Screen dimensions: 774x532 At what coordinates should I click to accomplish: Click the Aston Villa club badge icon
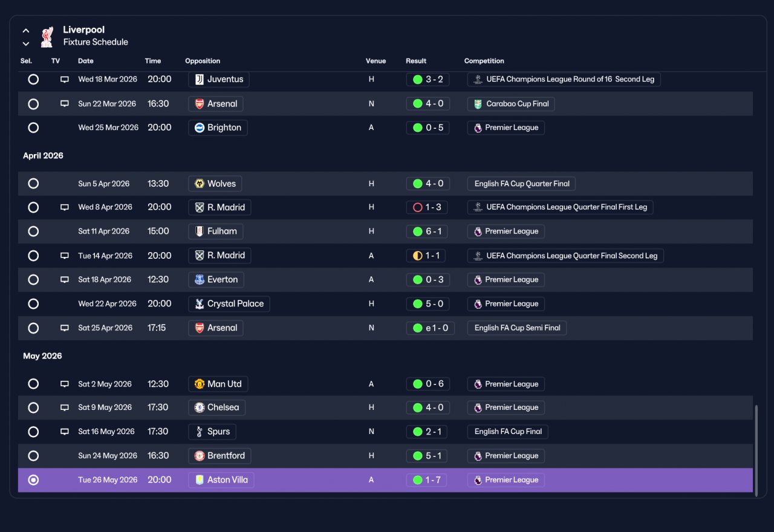click(x=200, y=480)
